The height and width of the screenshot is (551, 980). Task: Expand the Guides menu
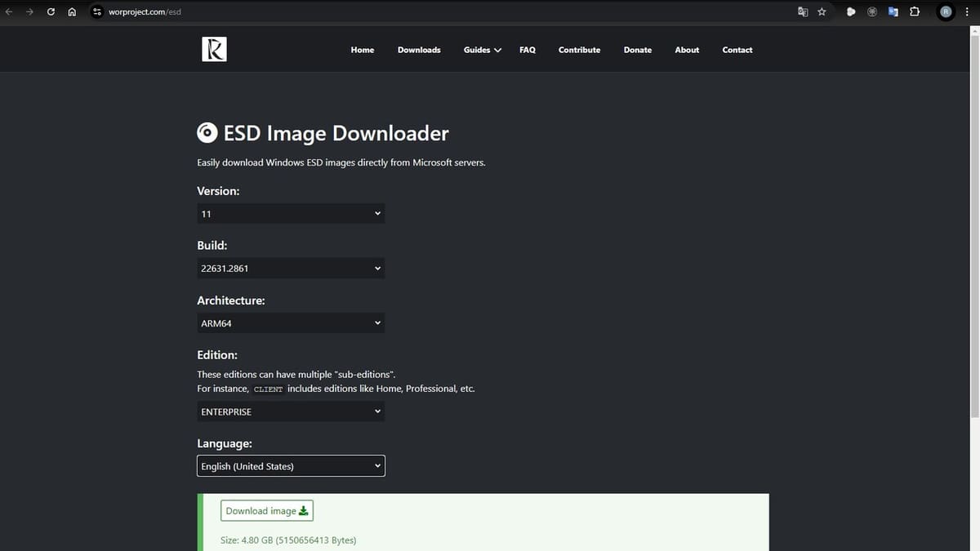483,50
